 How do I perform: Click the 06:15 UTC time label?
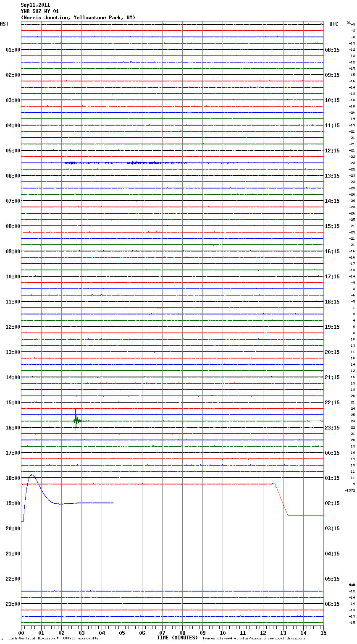(x=332, y=604)
